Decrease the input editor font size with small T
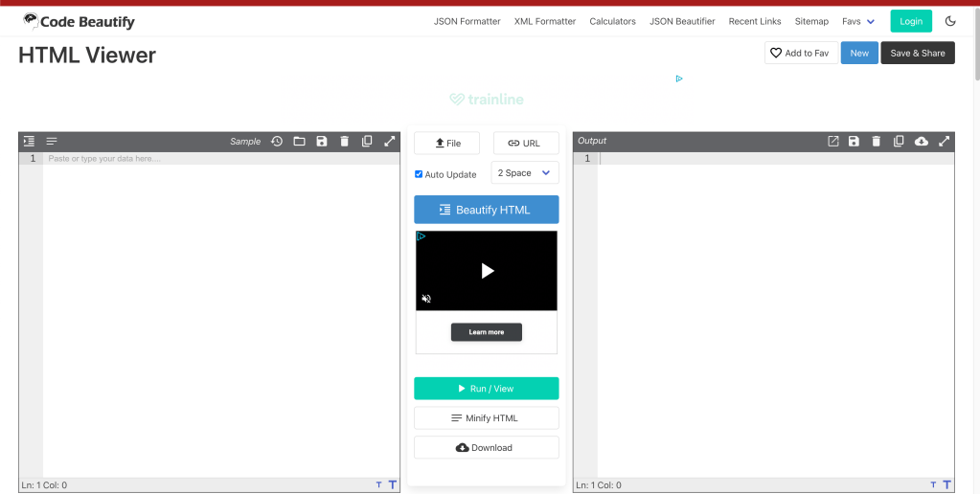The height and width of the screenshot is (494, 980). point(378,484)
